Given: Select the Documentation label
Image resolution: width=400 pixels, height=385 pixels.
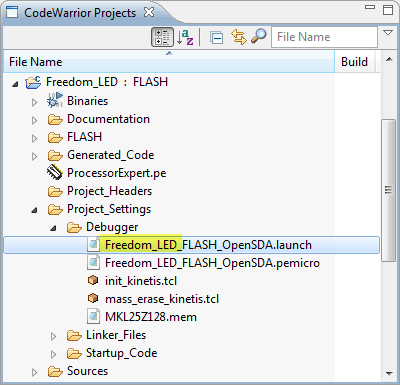Looking at the screenshot, I should tap(108, 119).
